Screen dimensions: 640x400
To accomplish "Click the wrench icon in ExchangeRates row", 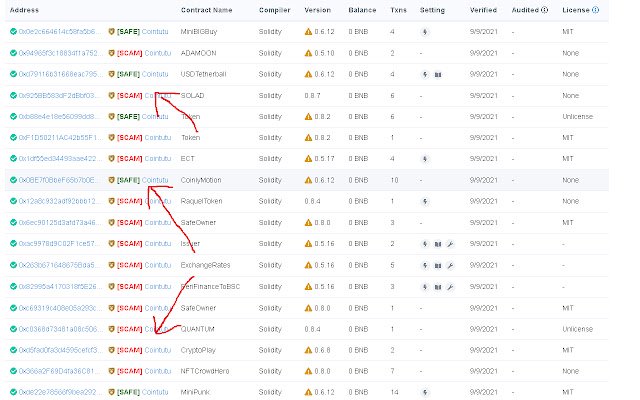I will 450,265.
